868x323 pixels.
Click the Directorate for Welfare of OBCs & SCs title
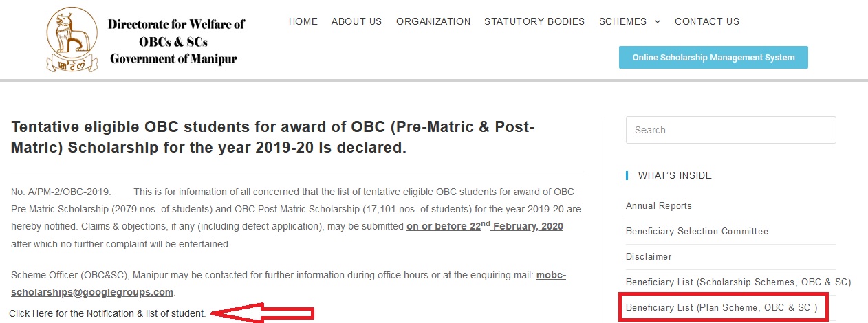pos(176,41)
